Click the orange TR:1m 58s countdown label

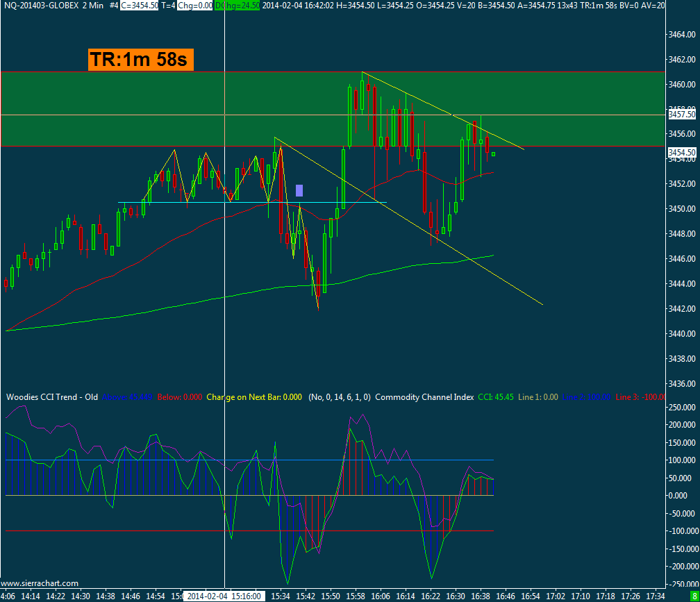click(x=140, y=59)
